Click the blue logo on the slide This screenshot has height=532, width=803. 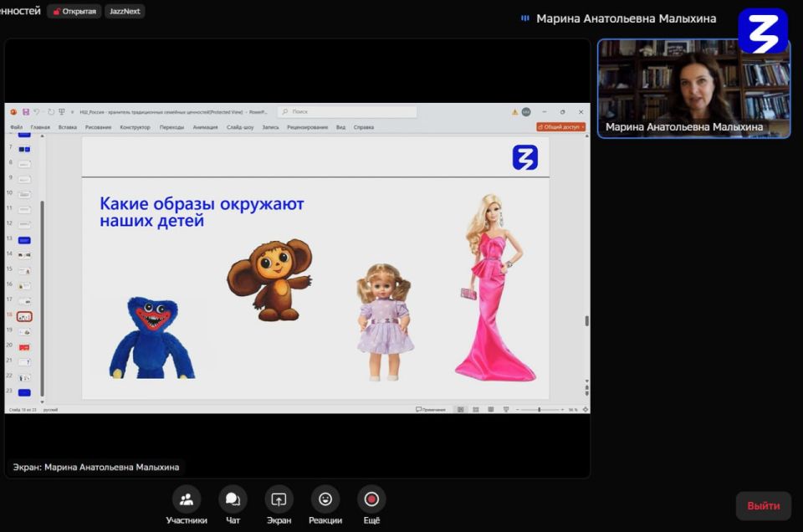pyautogui.click(x=525, y=157)
